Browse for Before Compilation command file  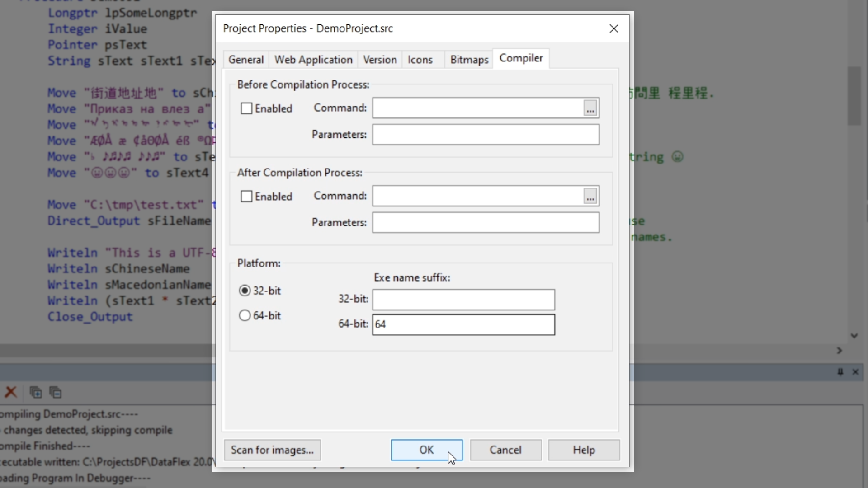(x=590, y=108)
